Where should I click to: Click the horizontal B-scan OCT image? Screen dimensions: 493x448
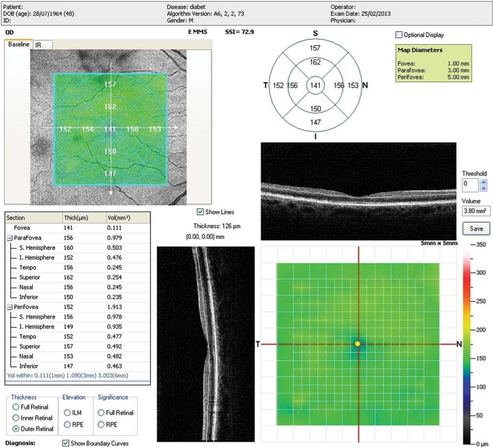click(x=359, y=191)
